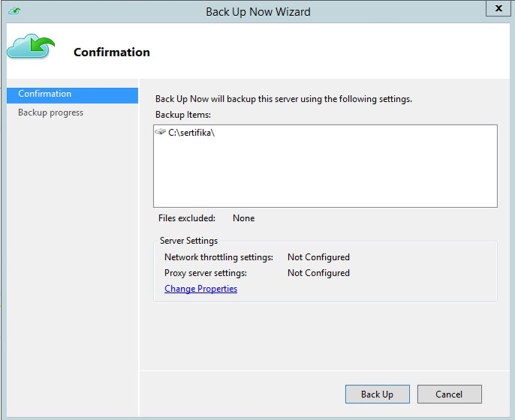Click the Proxy server settings label
The height and width of the screenshot is (420, 515).
click(x=206, y=273)
